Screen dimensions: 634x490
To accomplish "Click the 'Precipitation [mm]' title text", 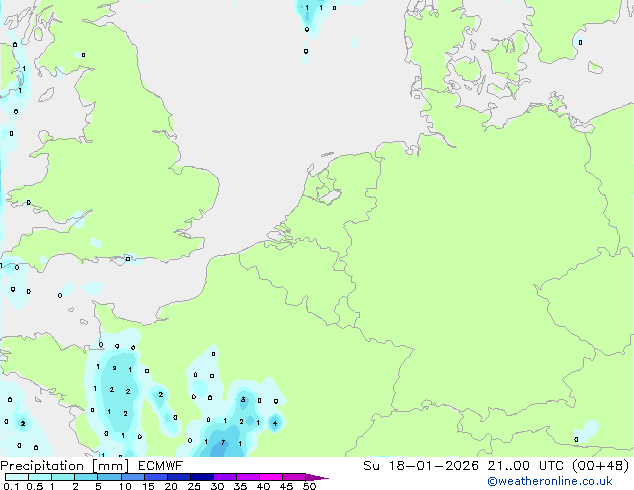I will [x=65, y=466].
